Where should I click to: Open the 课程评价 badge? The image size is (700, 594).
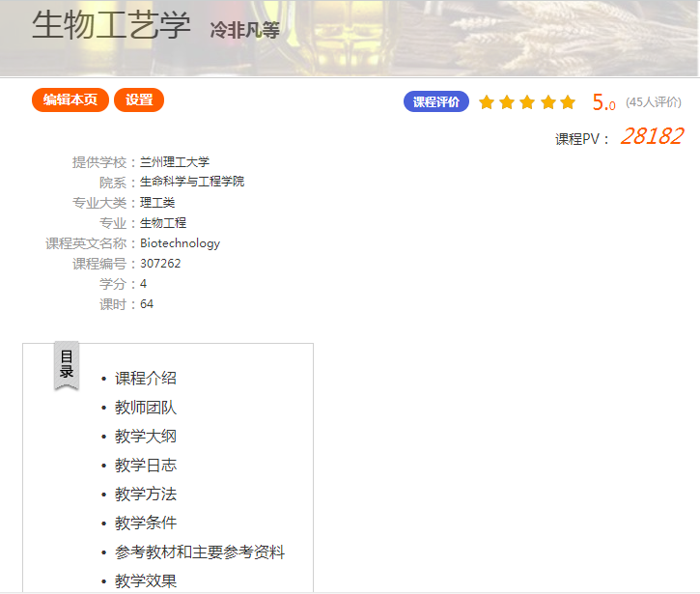436,102
